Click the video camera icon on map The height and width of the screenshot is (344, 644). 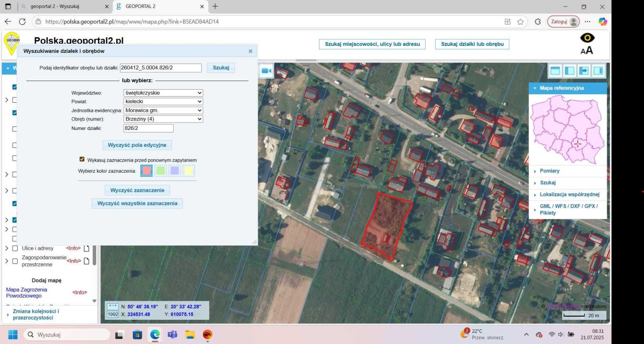tap(266, 71)
